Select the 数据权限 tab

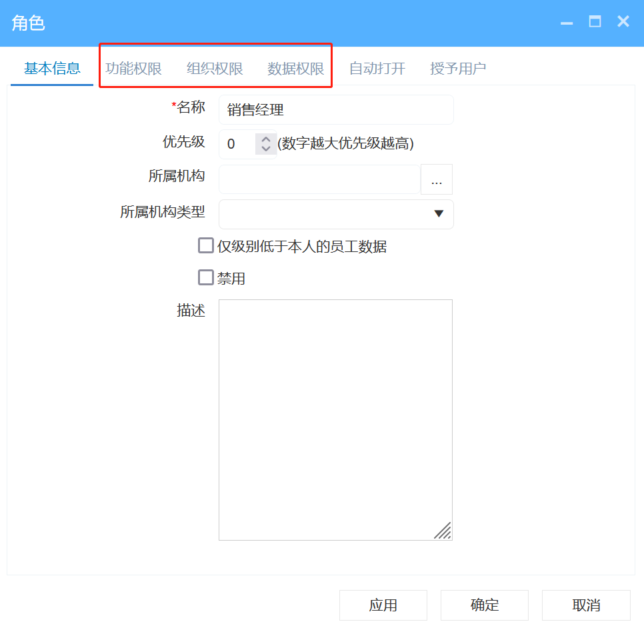click(x=295, y=67)
